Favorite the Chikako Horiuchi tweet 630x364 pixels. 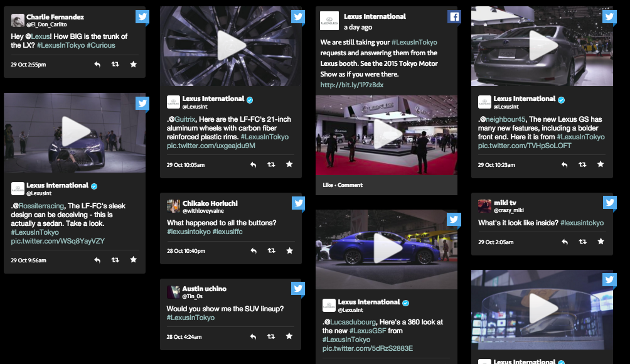click(x=289, y=250)
